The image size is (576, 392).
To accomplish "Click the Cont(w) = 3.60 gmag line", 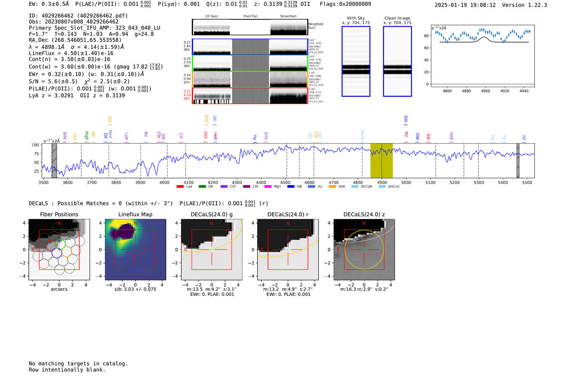I will [96, 66].
